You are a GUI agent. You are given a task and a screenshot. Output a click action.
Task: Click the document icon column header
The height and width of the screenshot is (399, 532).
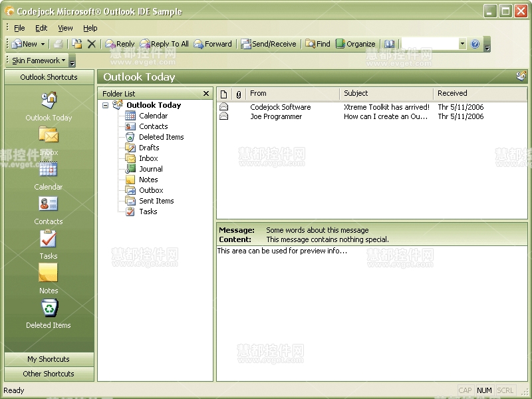(224, 94)
